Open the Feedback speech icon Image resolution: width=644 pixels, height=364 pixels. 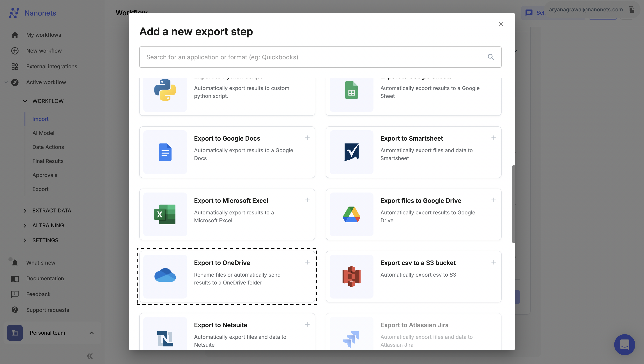pos(15,294)
